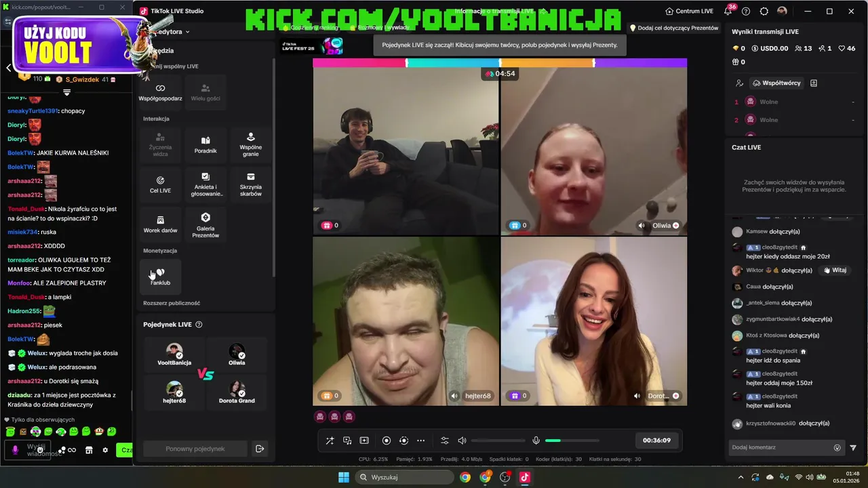Open the TikTok taskbar icon
Image resolution: width=868 pixels, height=488 pixels.
click(x=524, y=477)
